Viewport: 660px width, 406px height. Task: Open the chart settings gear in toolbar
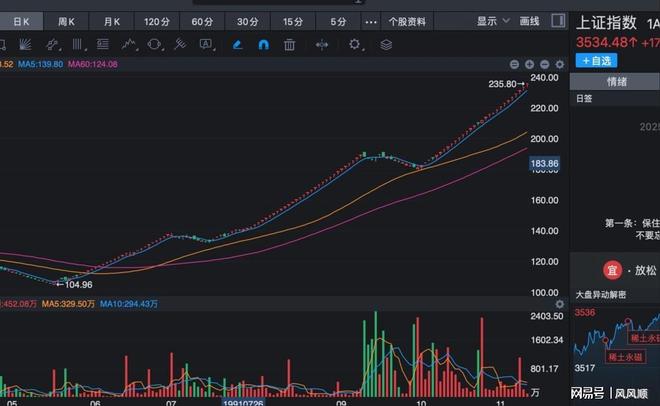(354, 44)
